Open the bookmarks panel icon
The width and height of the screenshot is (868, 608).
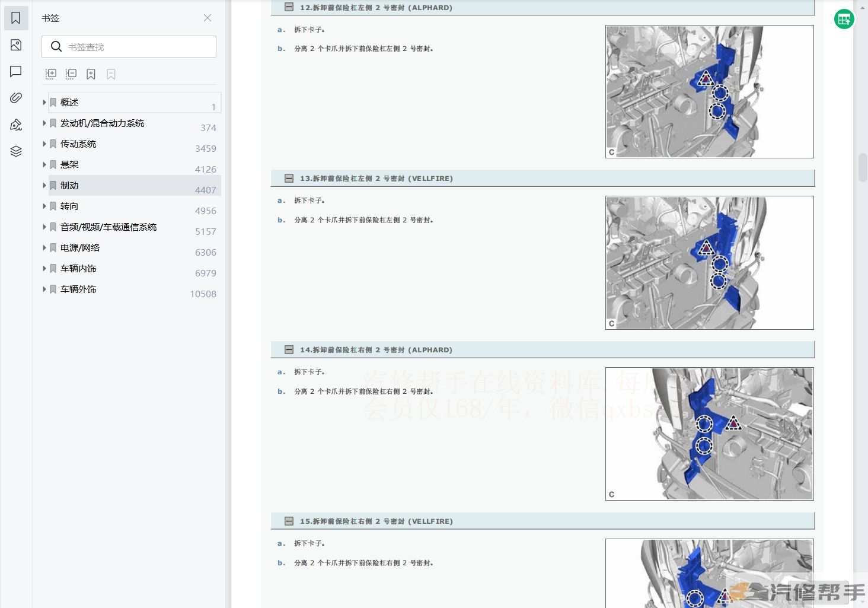click(x=16, y=18)
